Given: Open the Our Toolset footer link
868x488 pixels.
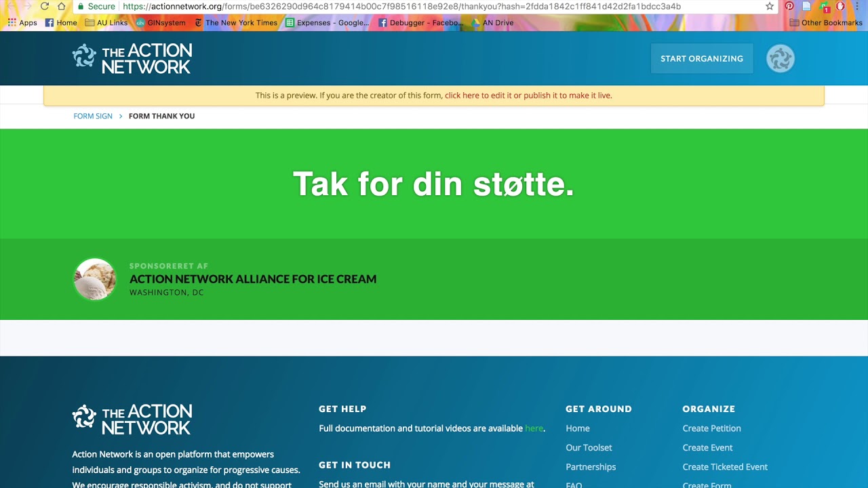Looking at the screenshot, I should coord(589,447).
